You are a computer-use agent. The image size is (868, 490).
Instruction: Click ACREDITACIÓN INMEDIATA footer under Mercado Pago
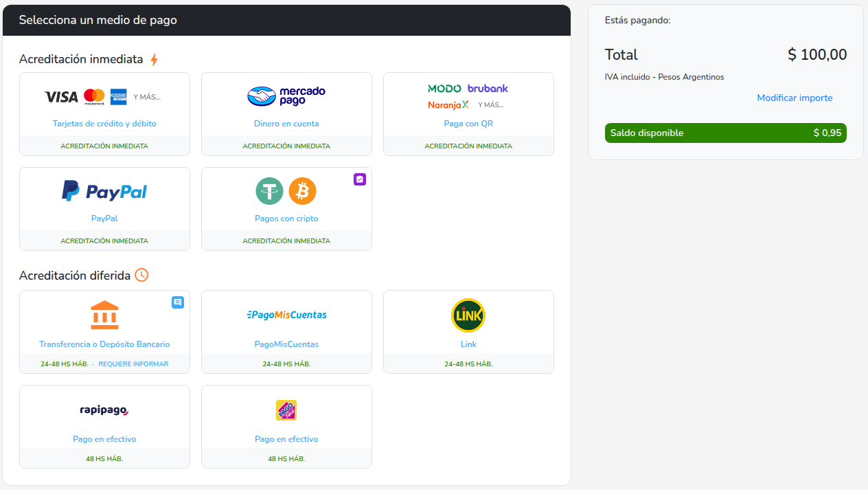pos(286,146)
